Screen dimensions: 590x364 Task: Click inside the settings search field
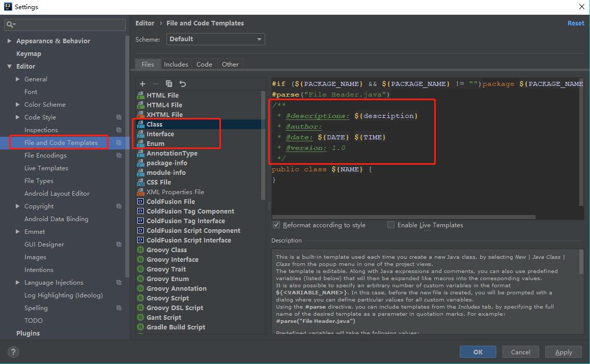65,24
